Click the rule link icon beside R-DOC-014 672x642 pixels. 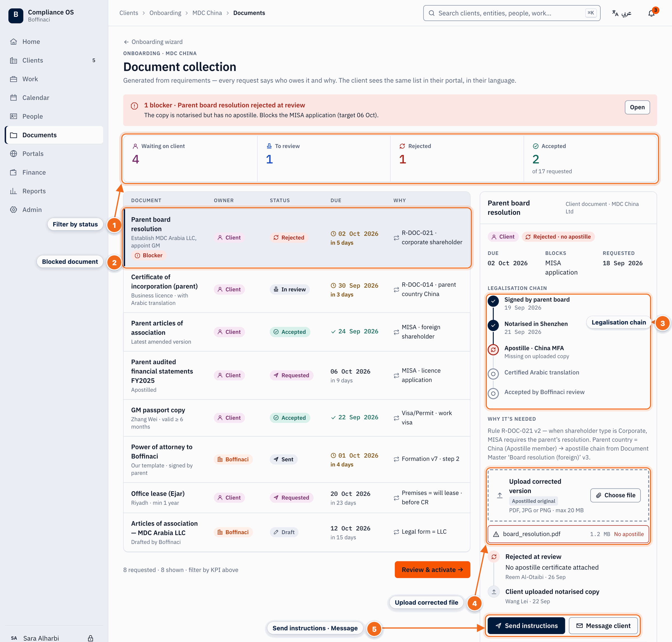pyautogui.click(x=396, y=290)
